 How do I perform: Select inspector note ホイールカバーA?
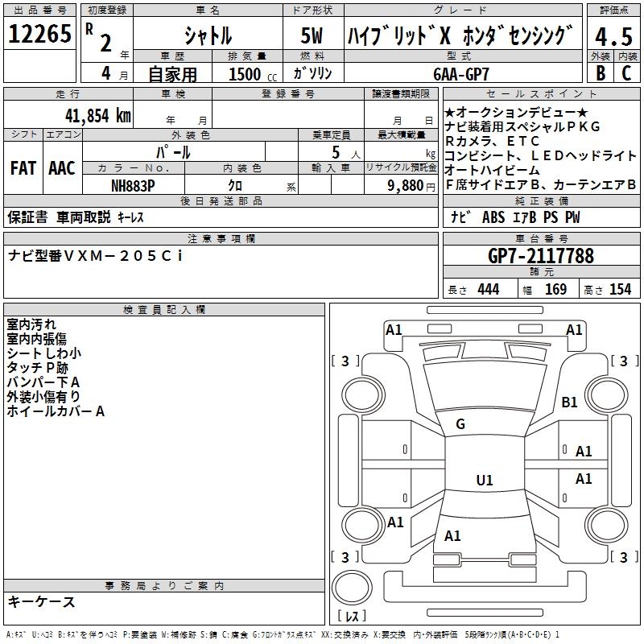[x=56, y=411]
